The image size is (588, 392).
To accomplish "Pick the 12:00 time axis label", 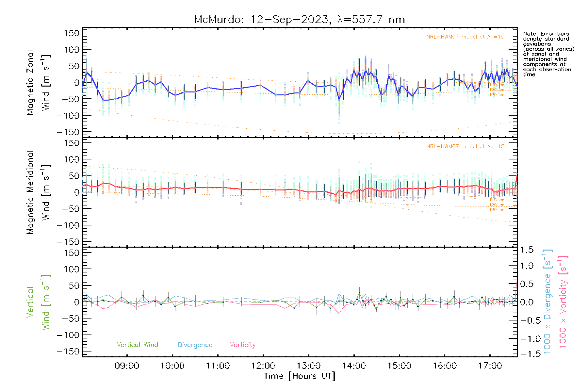I will pos(263,366).
